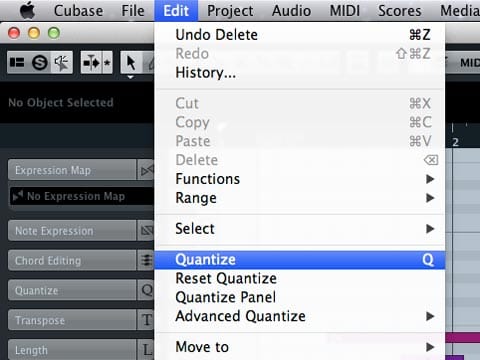Open the File menu
The image size is (480, 360).
click(133, 11)
